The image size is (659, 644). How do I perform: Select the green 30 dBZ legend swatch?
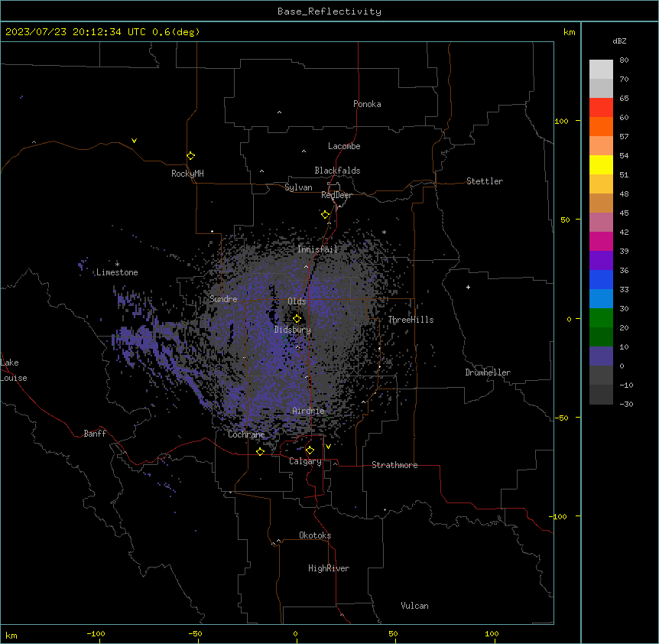click(x=601, y=318)
